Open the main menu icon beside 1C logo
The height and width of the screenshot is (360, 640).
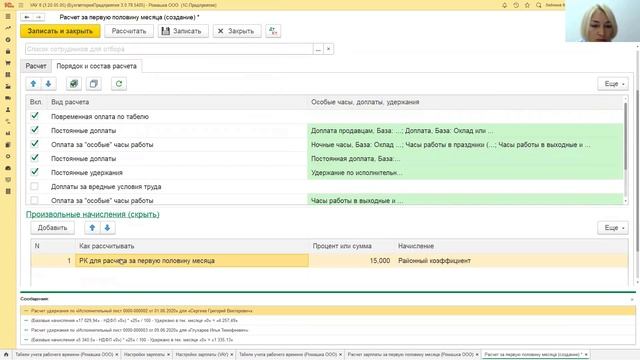(x=21, y=5)
